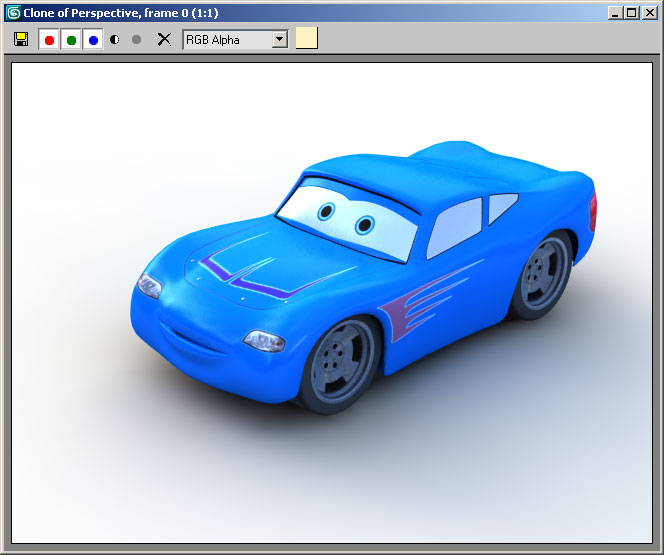Open the 3ds Max window system menu icon
Screen dimensions: 664x555
tap(13, 13)
